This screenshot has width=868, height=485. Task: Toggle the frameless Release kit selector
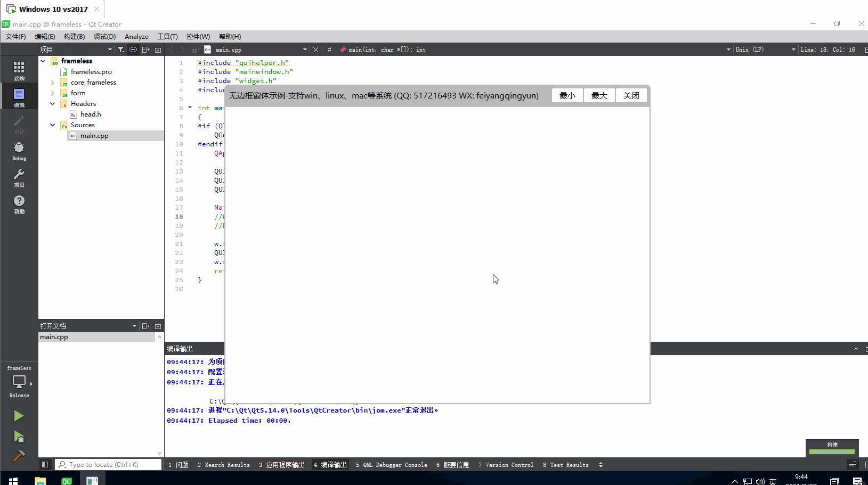[x=19, y=383]
